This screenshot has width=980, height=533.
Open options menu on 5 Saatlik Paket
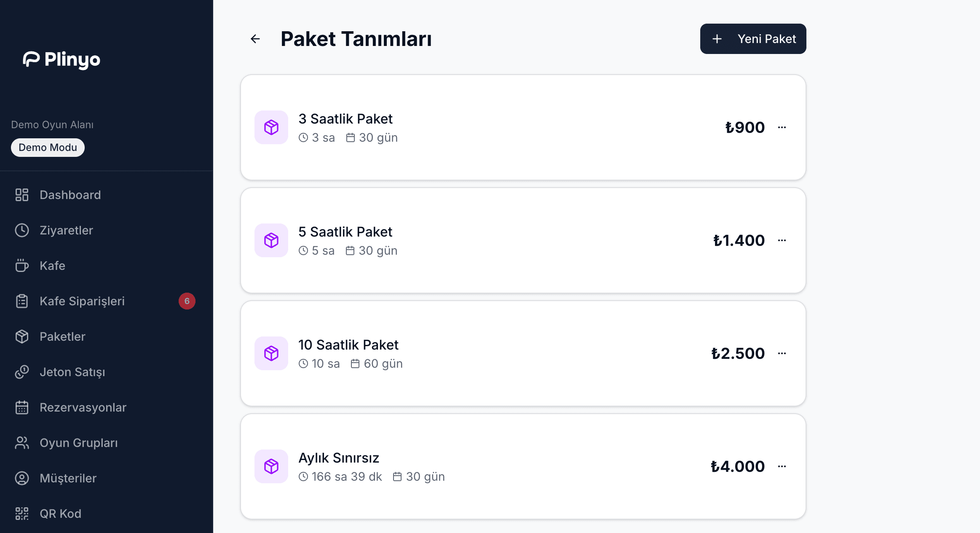click(782, 240)
